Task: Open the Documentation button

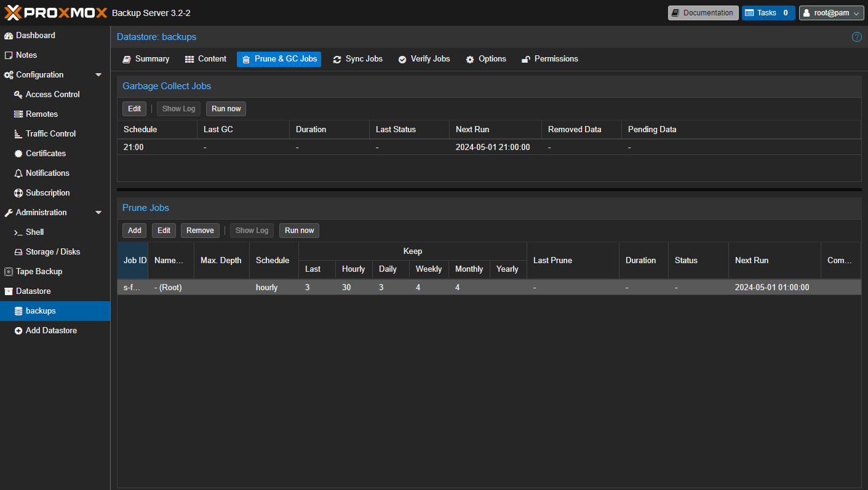Action: coord(703,13)
